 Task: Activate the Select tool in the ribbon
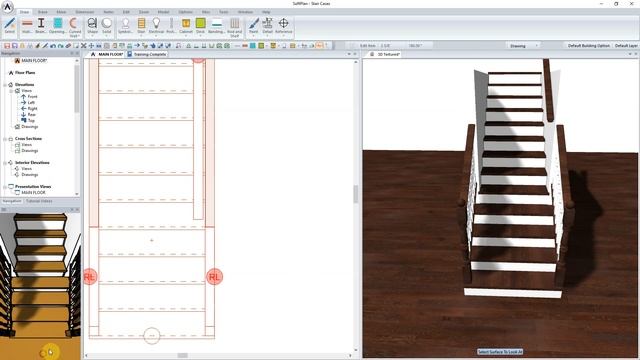tap(10, 25)
